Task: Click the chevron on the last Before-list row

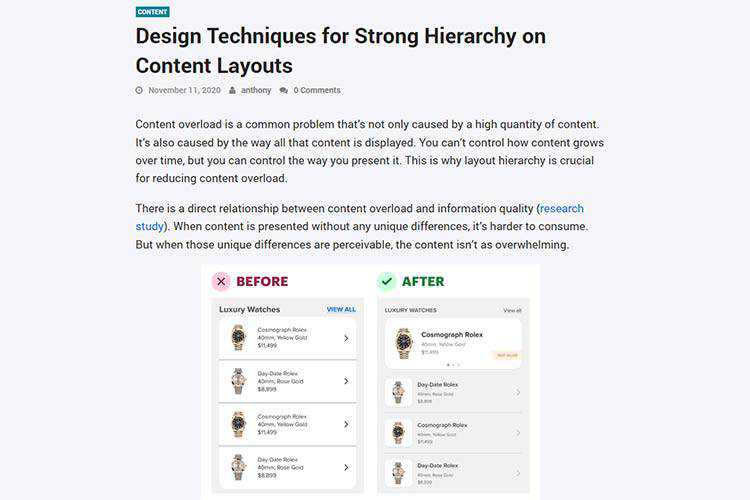Action: coord(346,467)
